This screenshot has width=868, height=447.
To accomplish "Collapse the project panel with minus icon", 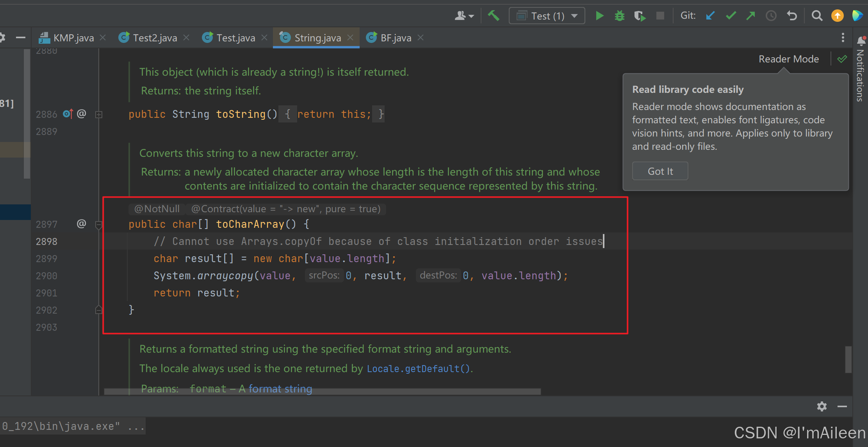I will pos(21,37).
